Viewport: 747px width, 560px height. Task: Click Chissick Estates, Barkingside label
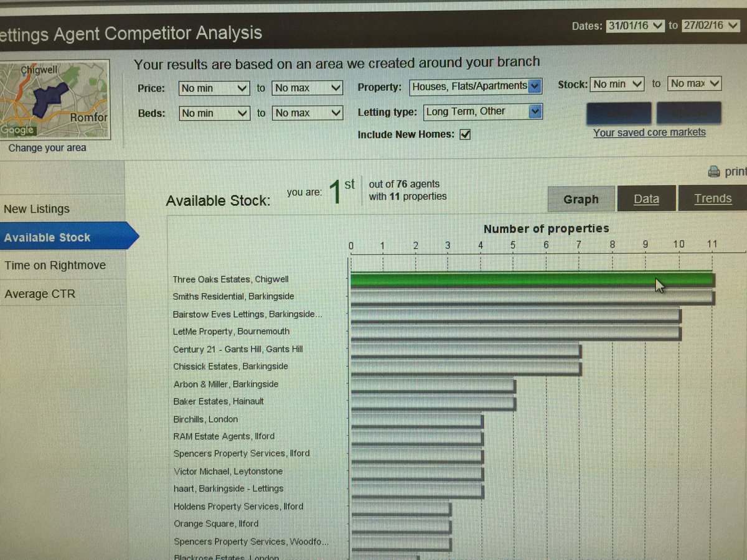pos(230,366)
